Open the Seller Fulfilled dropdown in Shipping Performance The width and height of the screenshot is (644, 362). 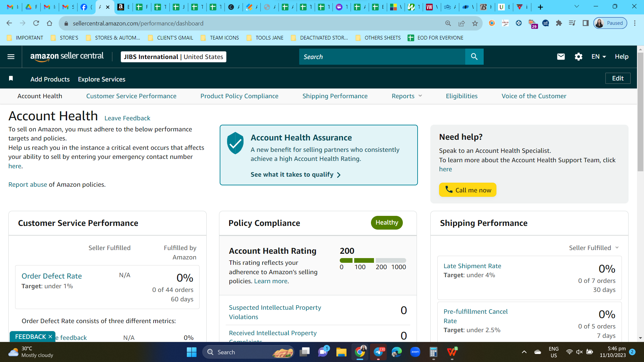pyautogui.click(x=594, y=248)
